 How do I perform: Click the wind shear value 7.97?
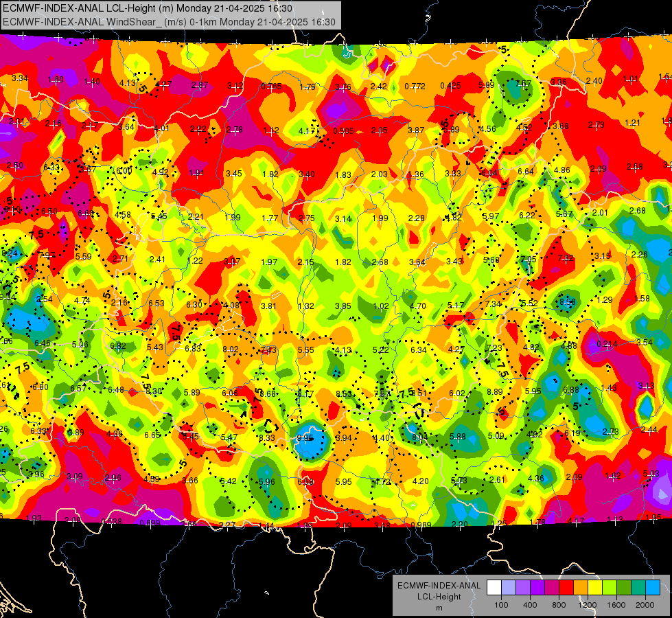click(47, 255)
